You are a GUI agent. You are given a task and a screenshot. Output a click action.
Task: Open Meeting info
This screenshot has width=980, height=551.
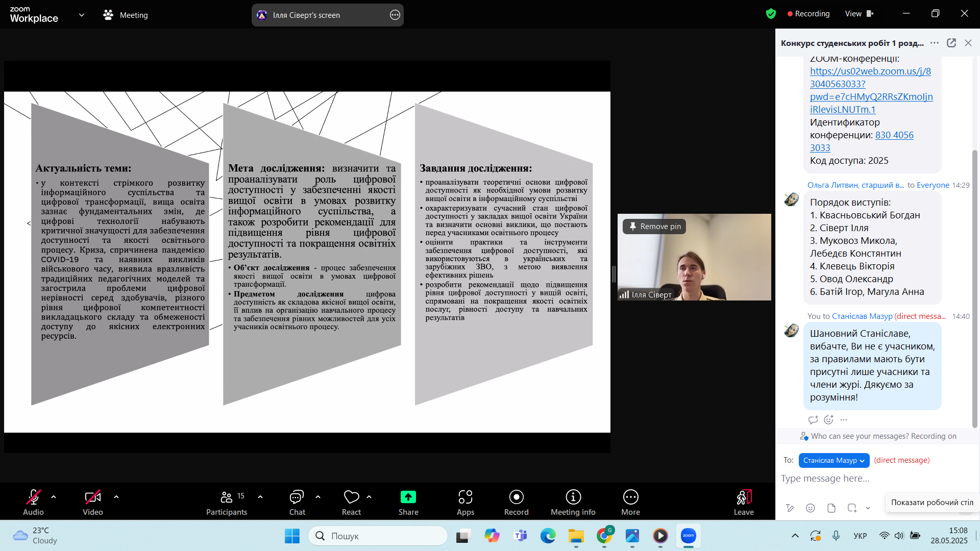(573, 503)
